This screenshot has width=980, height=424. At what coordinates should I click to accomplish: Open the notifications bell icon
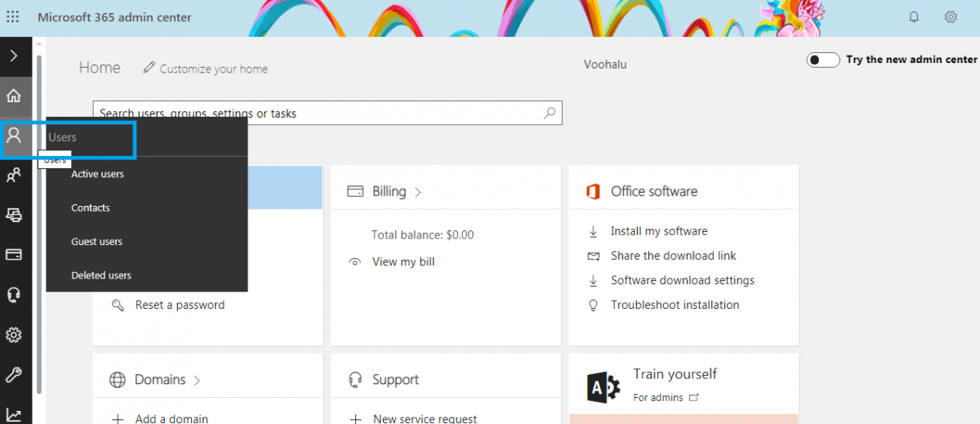click(914, 17)
